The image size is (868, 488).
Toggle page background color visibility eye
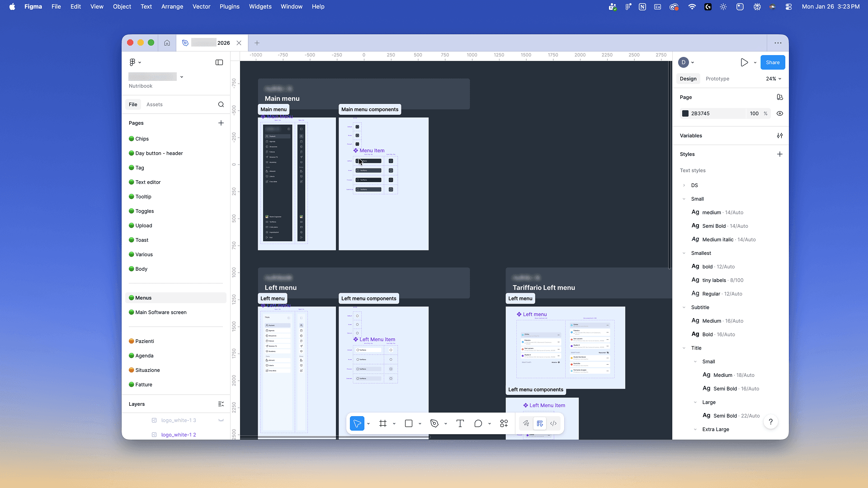(x=780, y=113)
